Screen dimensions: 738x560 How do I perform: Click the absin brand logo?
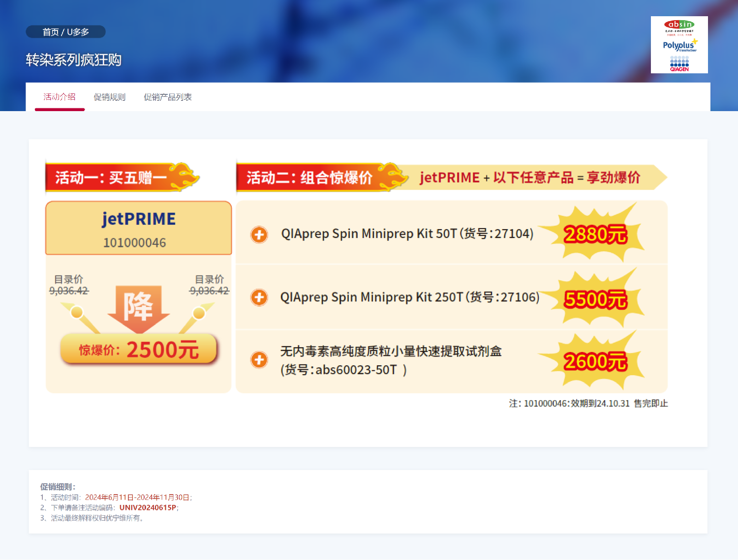[679, 25]
